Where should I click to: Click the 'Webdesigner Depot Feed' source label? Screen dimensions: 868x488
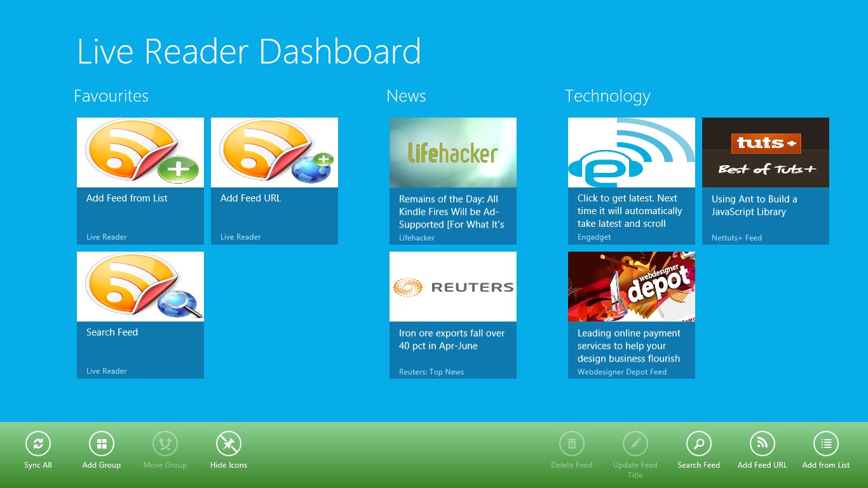[622, 372]
